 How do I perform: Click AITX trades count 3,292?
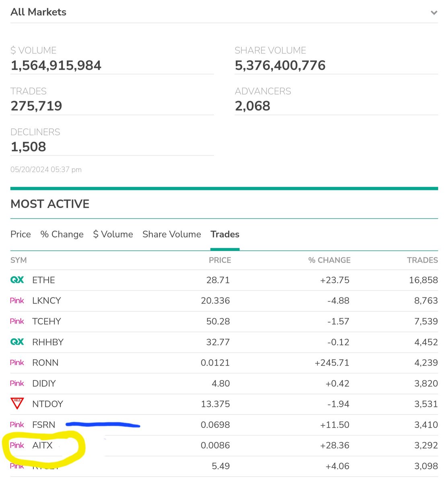click(426, 446)
